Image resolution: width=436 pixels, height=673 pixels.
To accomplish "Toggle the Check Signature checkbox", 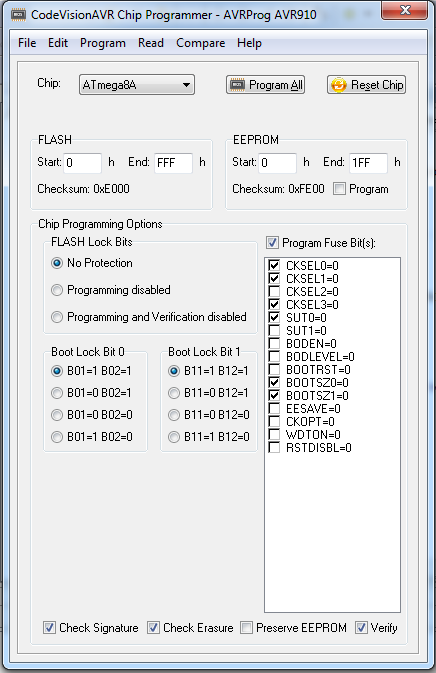I will point(49,628).
